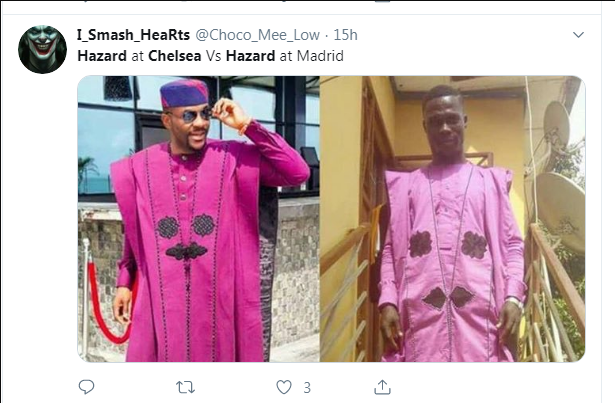Open the left photo of the posing man
Screen dimensions: 615x403
(198, 218)
